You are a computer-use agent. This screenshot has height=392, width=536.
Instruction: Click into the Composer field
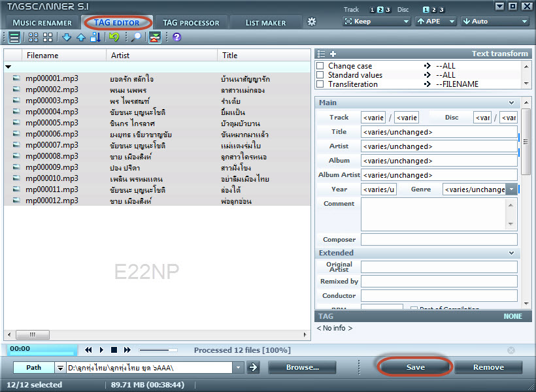tap(439, 240)
